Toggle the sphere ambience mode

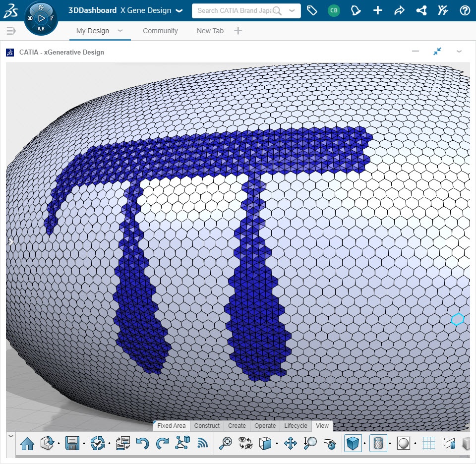(x=404, y=444)
